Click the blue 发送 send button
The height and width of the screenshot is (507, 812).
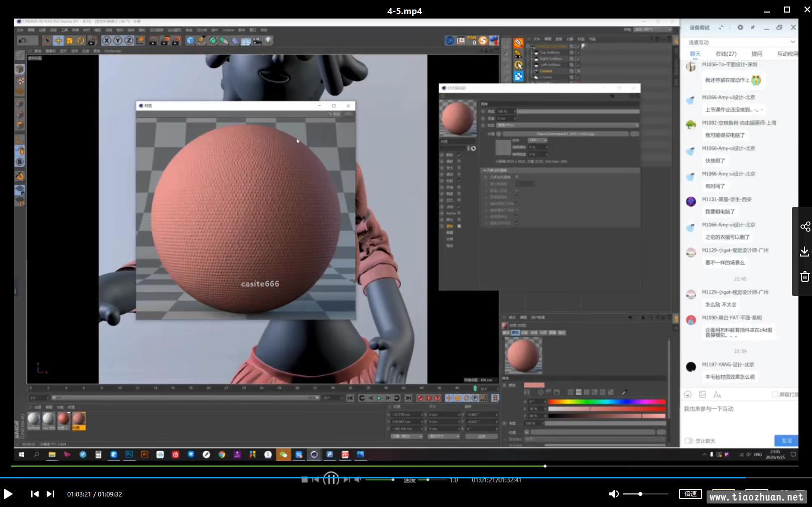pyautogui.click(x=786, y=441)
